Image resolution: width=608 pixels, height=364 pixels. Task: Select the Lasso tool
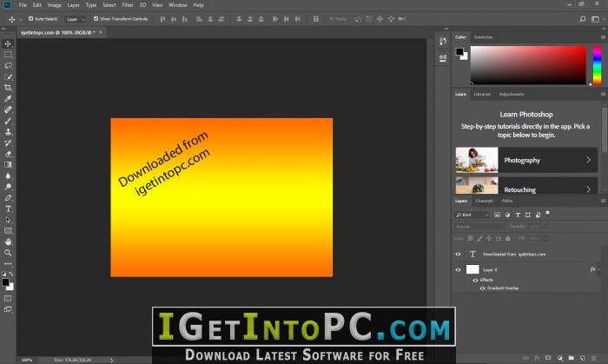point(8,65)
